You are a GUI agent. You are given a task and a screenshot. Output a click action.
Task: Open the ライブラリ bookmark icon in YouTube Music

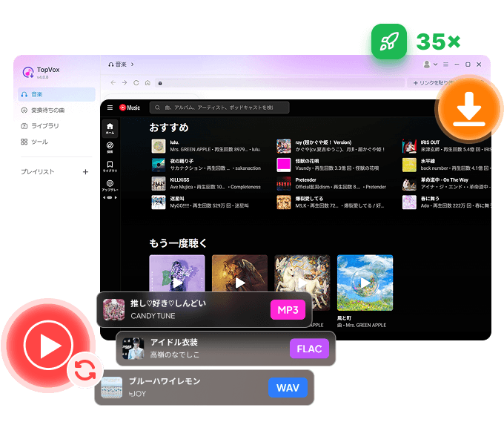(110, 166)
